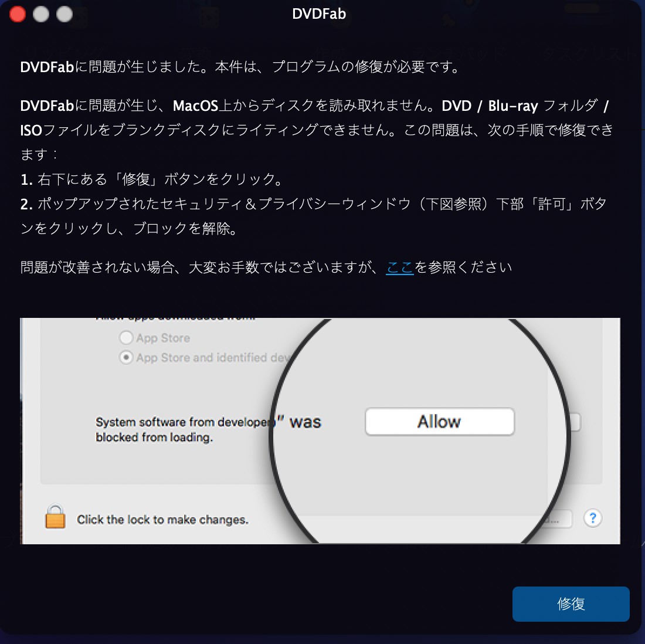Click the 'Click the lock to make changes' text

163,520
